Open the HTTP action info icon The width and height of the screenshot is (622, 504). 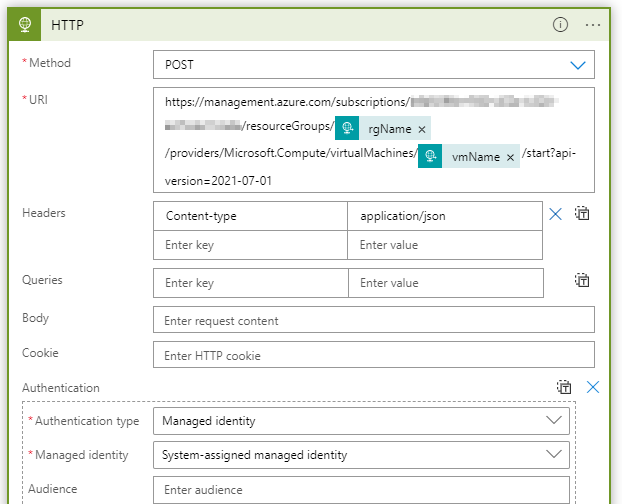point(560,25)
